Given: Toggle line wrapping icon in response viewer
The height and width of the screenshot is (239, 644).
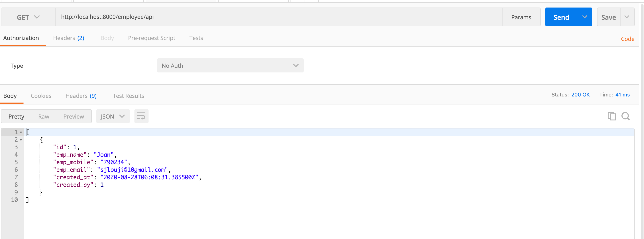Looking at the screenshot, I should 141,116.
